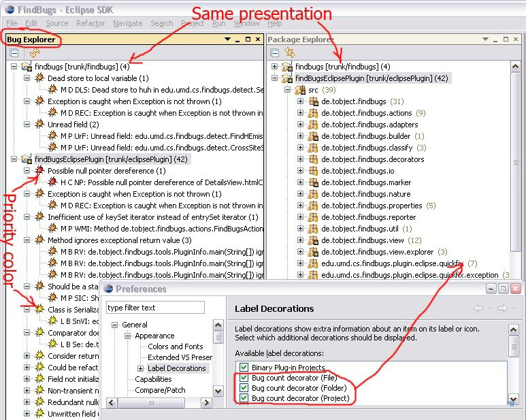526x420 pixels.
Task: Collapse findBugsEclipsePlugin in Bug Explorer
Action: [14, 159]
